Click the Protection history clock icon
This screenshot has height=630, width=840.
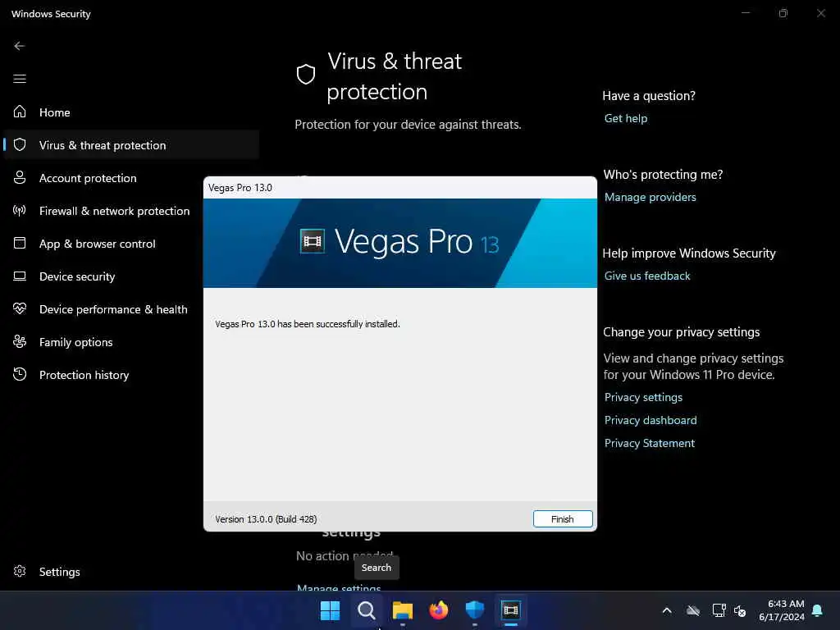tap(20, 374)
